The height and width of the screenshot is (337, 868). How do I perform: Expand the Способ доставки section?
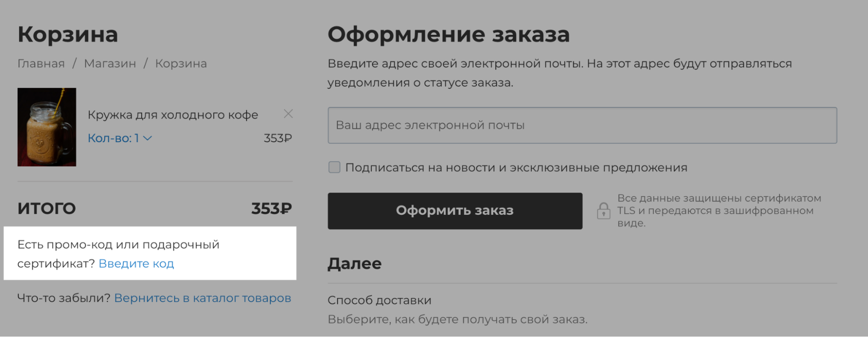(380, 300)
